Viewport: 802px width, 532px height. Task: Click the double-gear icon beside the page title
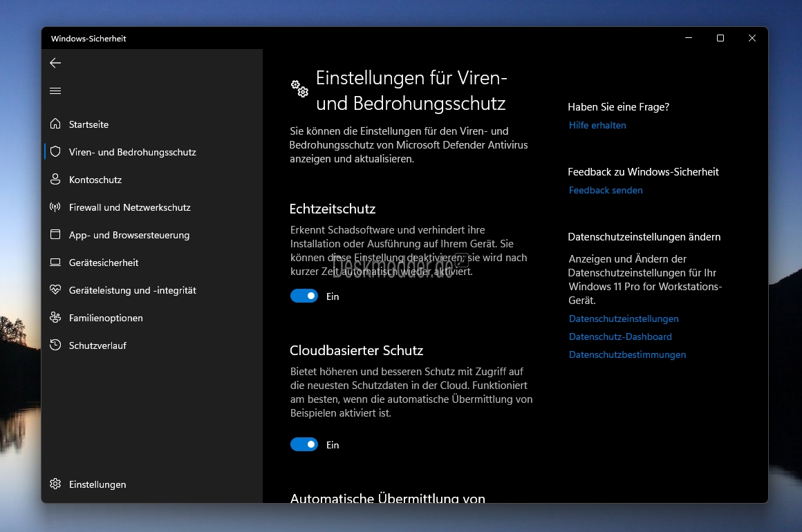(300, 88)
